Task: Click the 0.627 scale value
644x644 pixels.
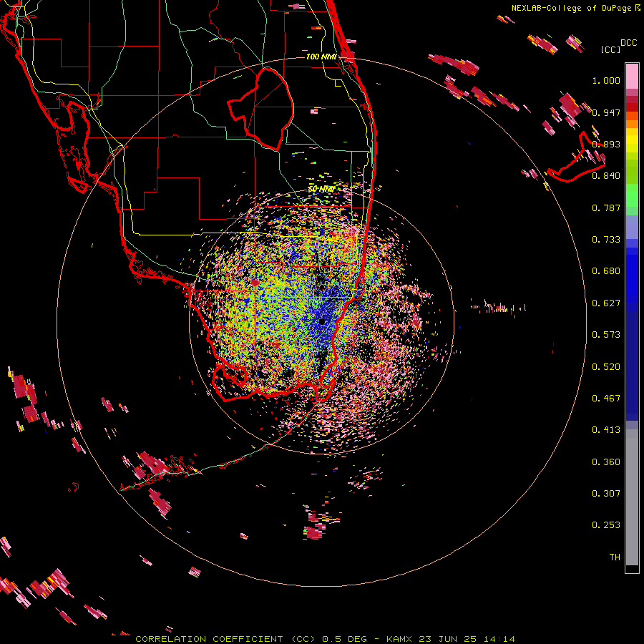Action: click(606, 303)
